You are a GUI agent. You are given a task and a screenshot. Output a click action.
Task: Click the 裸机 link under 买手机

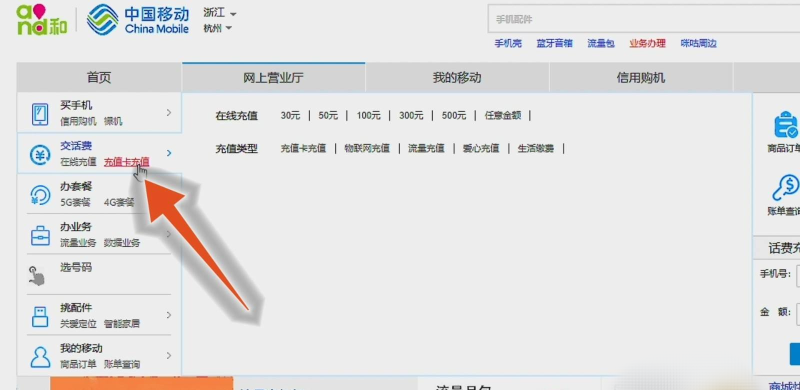pyautogui.click(x=113, y=121)
